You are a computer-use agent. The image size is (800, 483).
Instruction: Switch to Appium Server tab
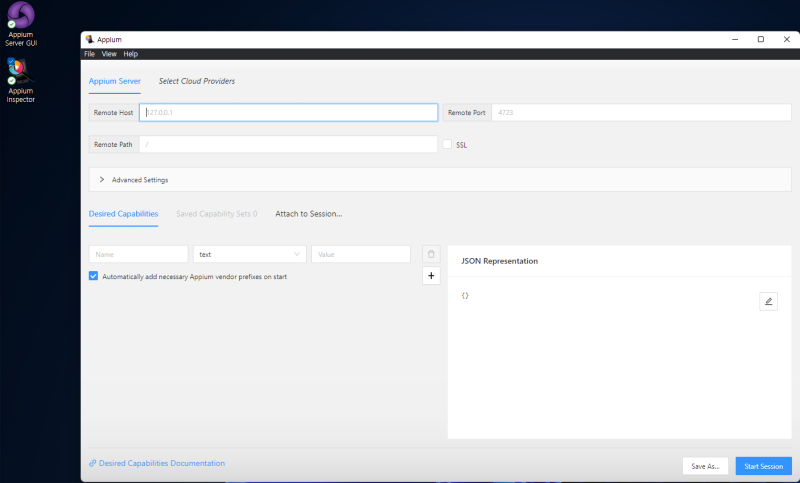pos(114,81)
